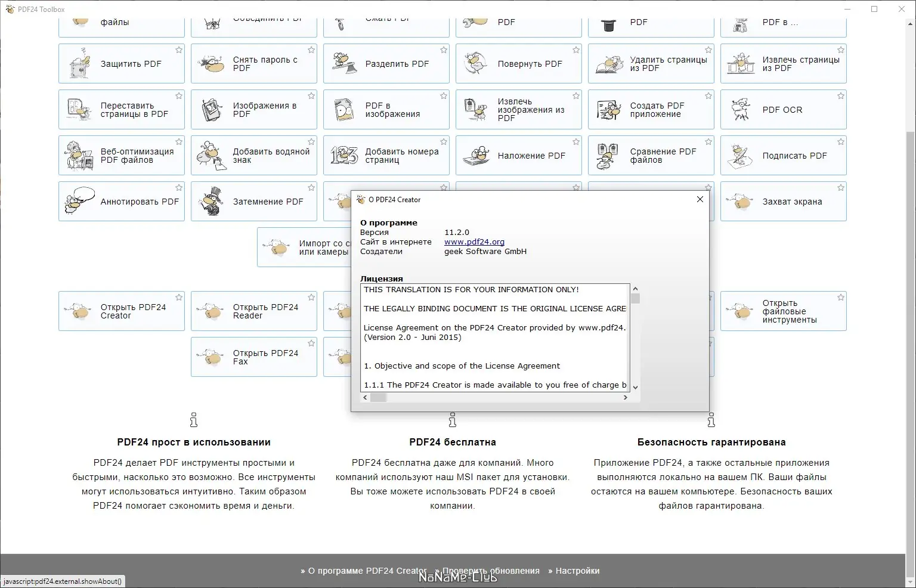Click license line '1. Objective and scope of the License Agreement'
This screenshot has height=588, width=916.
(462, 366)
